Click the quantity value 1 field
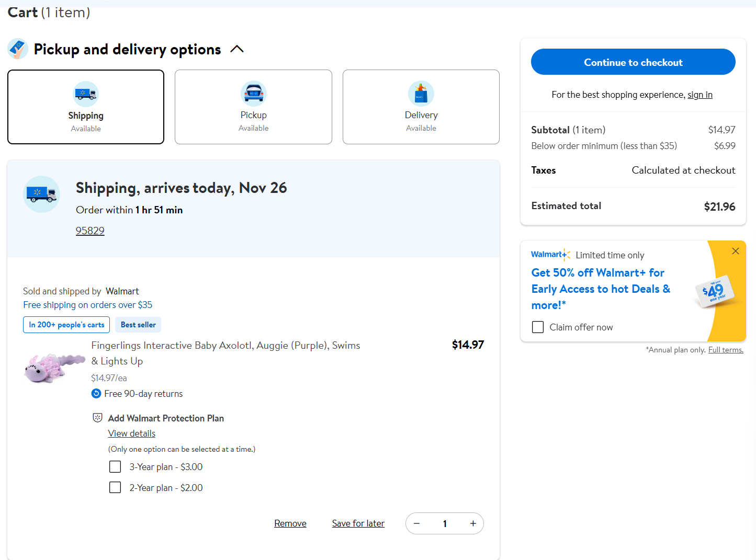Image resolution: width=756 pixels, height=560 pixels. click(445, 523)
